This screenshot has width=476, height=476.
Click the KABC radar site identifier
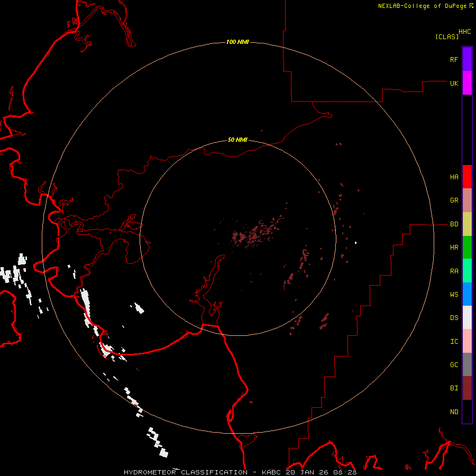point(271,472)
